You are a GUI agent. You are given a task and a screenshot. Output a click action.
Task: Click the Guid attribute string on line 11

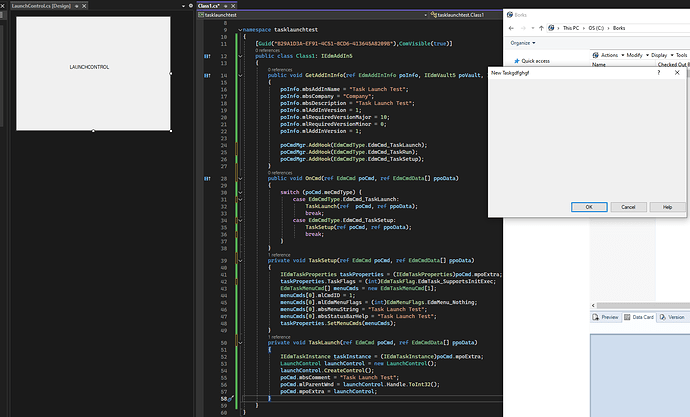(x=336, y=44)
